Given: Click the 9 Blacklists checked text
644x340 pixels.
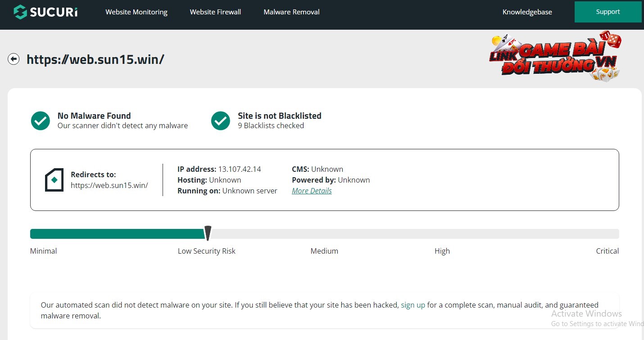Looking at the screenshot, I should coord(271,125).
